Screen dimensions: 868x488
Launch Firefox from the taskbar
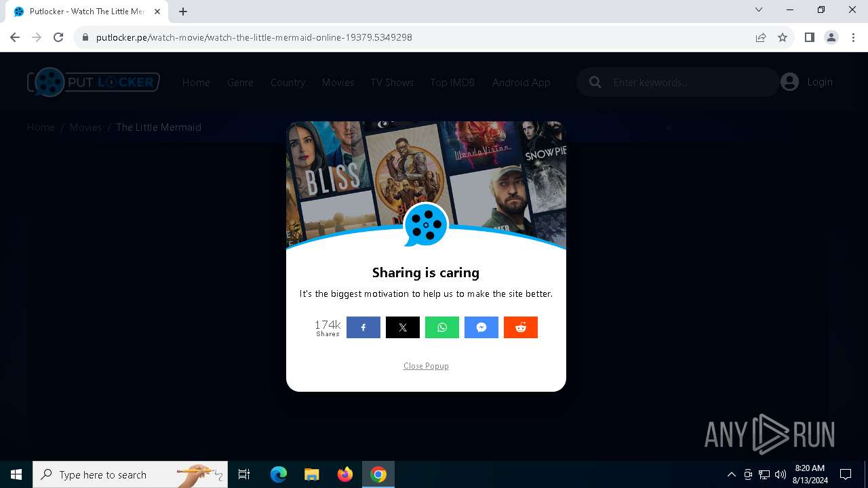coord(345,474)
